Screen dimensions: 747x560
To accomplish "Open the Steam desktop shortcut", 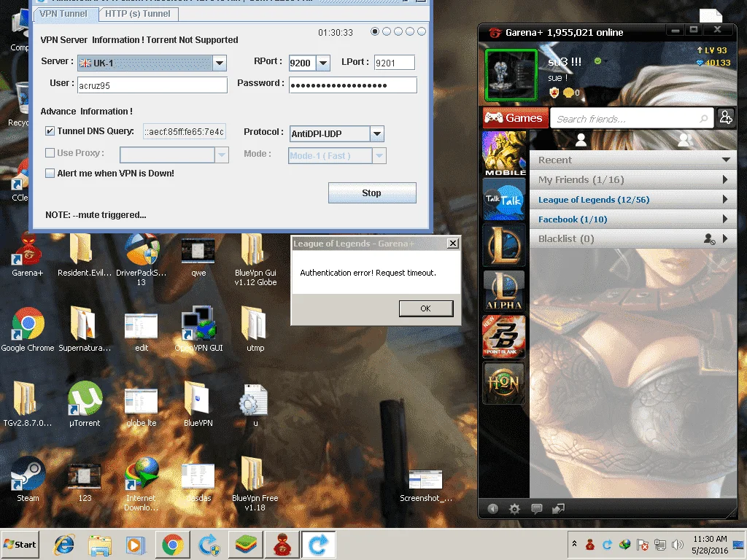I will tap(28, 480).
